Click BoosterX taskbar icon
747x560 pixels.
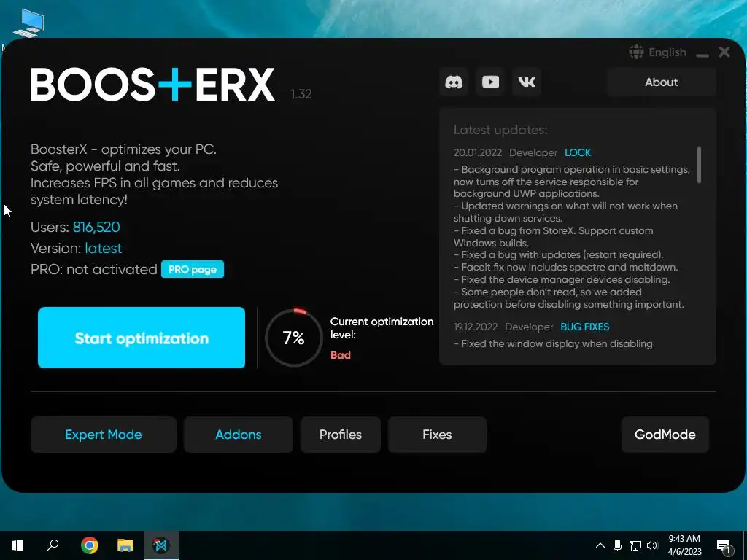tap(161, 545)
